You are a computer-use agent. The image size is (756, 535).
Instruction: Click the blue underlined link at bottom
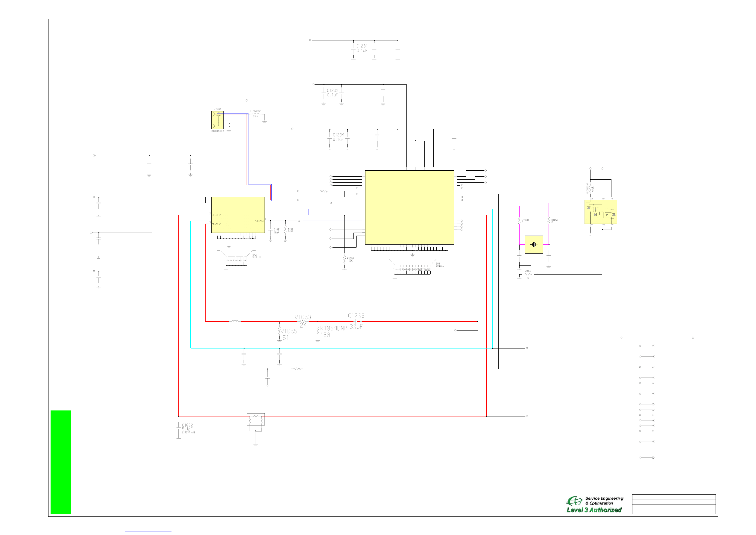point(148,531)
